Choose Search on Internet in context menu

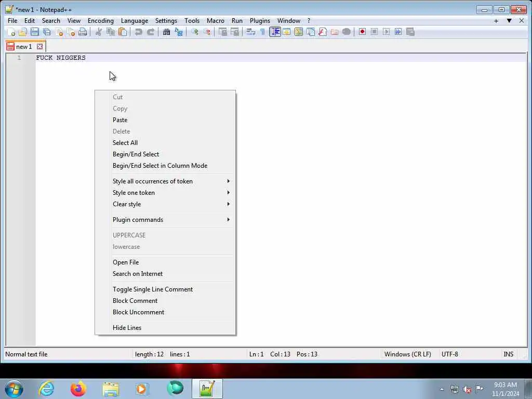coord(165,274)
